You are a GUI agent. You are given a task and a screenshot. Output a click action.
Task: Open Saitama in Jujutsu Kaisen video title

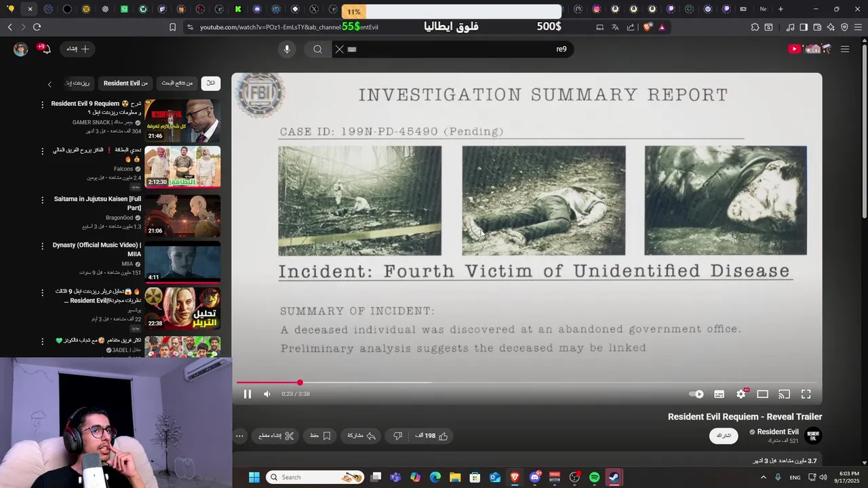(98, 203)
